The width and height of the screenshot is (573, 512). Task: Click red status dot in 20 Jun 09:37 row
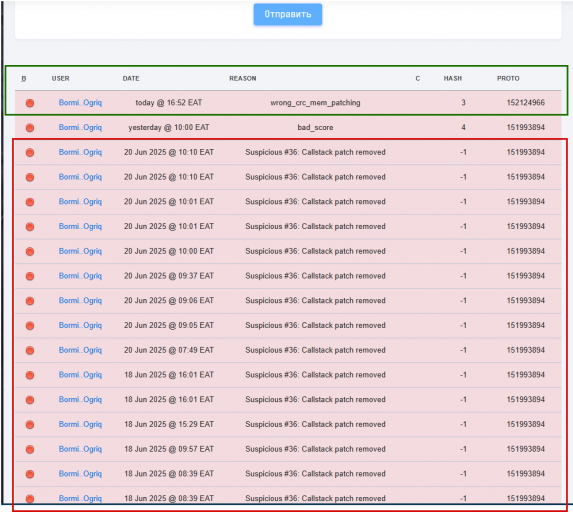click(x=30, y=276)
